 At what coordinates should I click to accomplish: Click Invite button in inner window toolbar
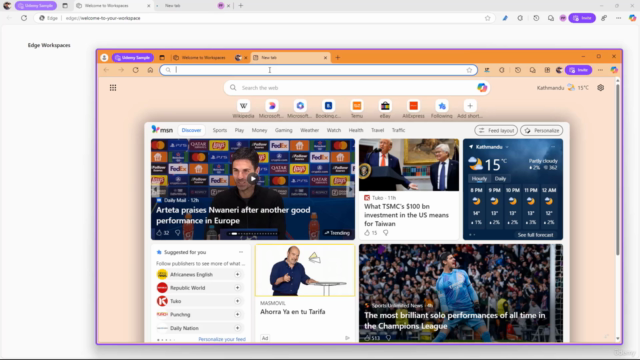(x=578, y=70)
